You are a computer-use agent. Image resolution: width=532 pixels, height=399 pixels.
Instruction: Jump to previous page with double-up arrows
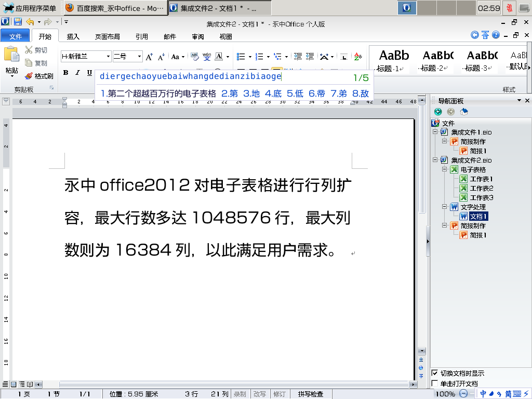tap(421, 360)
